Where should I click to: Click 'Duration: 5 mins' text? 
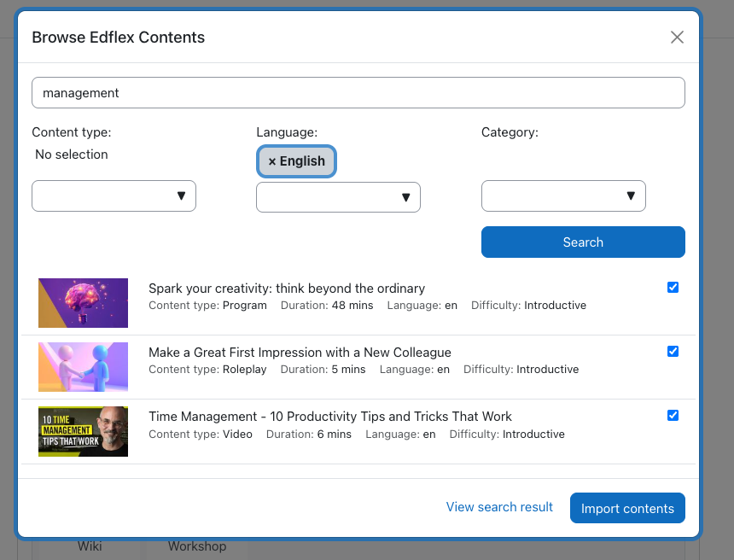point(323,370)
